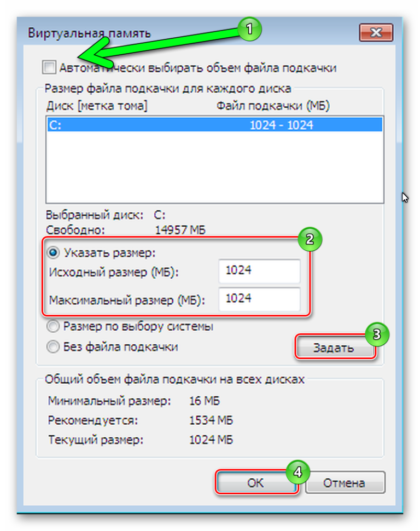Select drive C: row in list
The image size is (420, 531).
point(215,125)
